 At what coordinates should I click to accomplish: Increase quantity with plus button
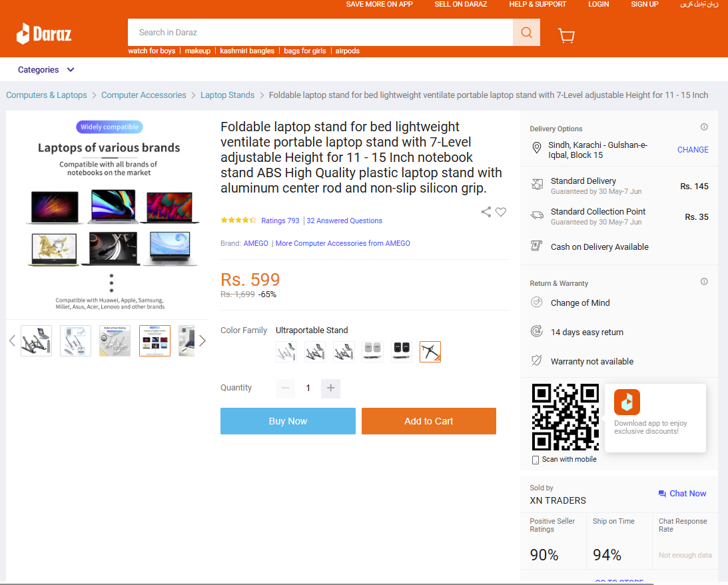330,388
